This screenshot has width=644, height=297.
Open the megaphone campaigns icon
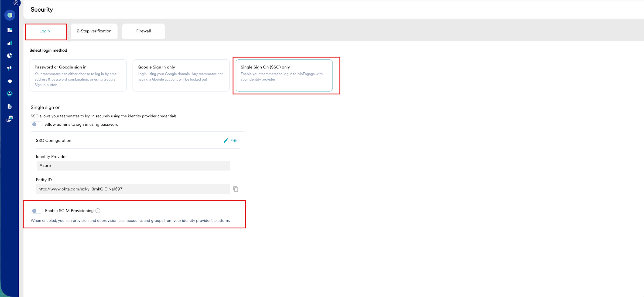(10, 68)
